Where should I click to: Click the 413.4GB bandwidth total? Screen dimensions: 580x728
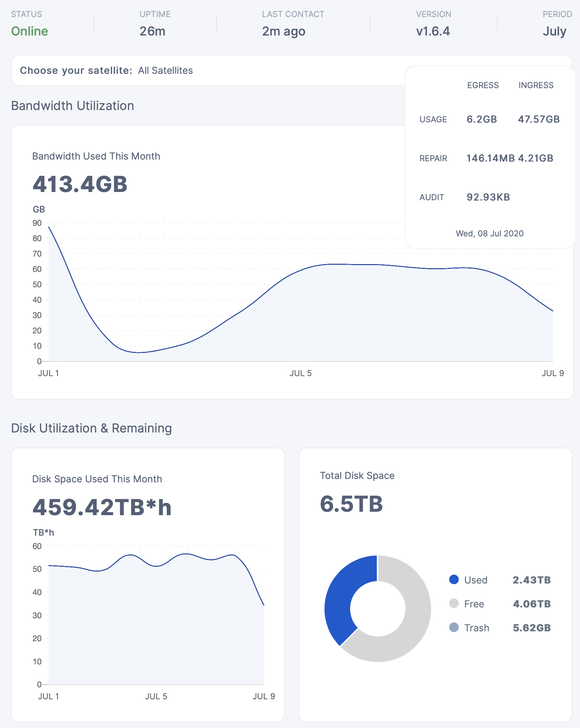click(x=80, y=184)
